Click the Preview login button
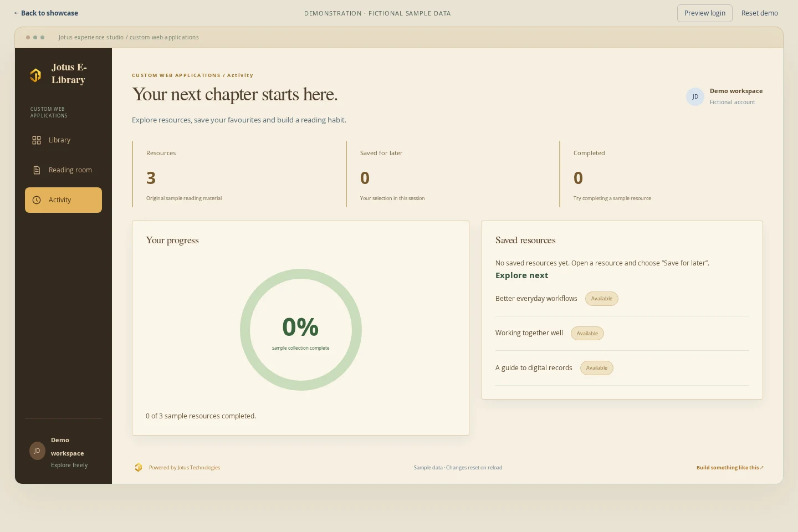 pyautogui.click(x=705, y=13)
